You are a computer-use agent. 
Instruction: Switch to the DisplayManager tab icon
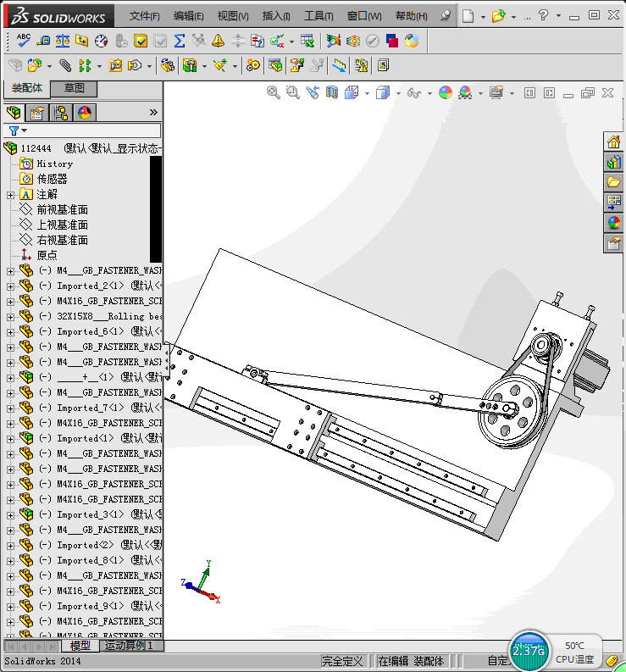coord(85,113)
